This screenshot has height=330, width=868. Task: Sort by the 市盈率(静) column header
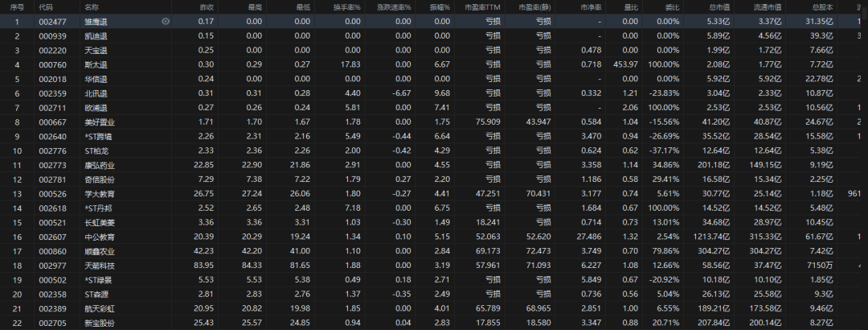(534, 7)
